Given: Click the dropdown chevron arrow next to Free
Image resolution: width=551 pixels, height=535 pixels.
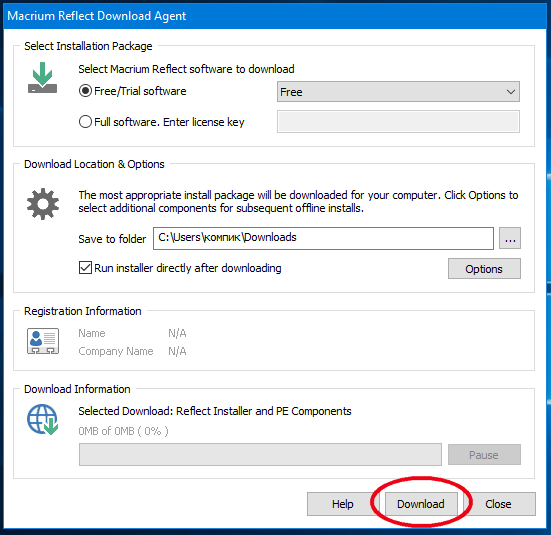Looking at the screenshot, I should pyautogui.click(x=511, y=92).
